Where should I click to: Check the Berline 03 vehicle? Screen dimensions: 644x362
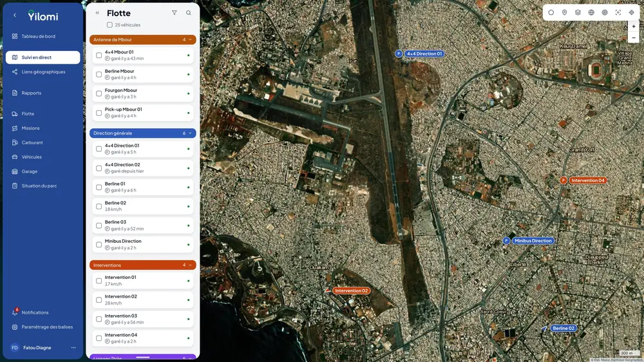(99, 225)
